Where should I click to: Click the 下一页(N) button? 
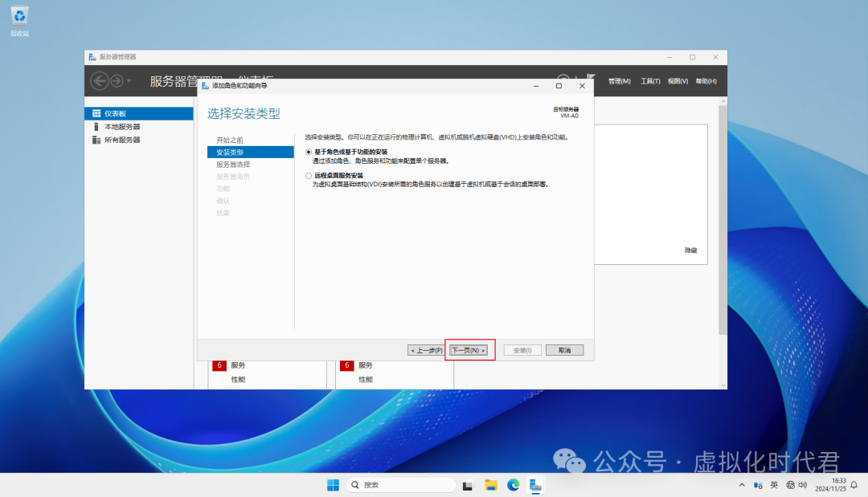point(469,350)
